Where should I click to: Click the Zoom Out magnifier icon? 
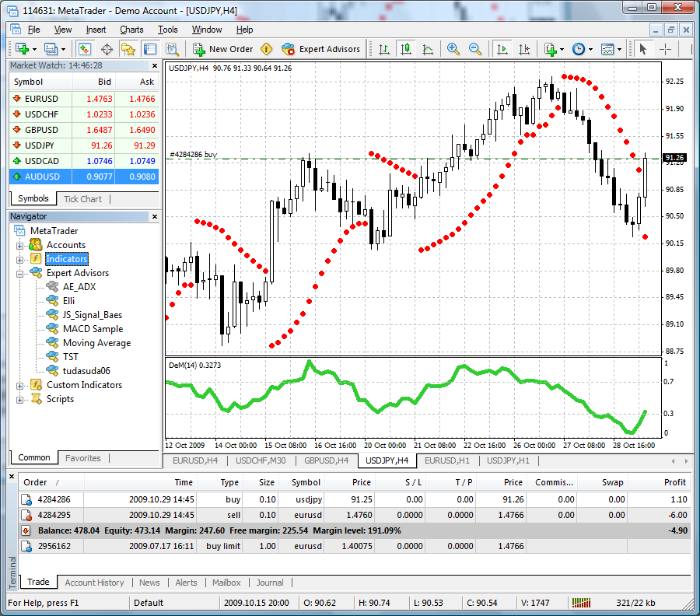[x=475, y=49]
